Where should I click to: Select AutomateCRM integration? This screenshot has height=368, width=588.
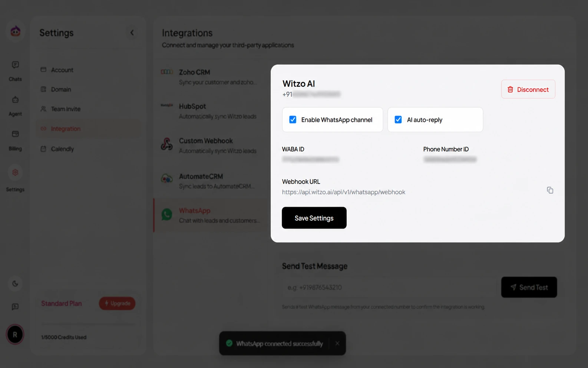pyautogui.click(x=210, y=181)
